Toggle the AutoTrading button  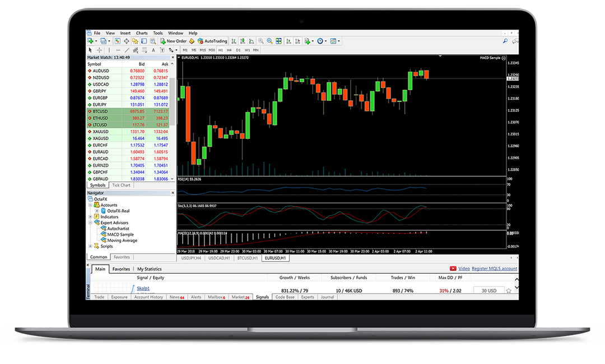pyautogui.click(x=212, y=41)
